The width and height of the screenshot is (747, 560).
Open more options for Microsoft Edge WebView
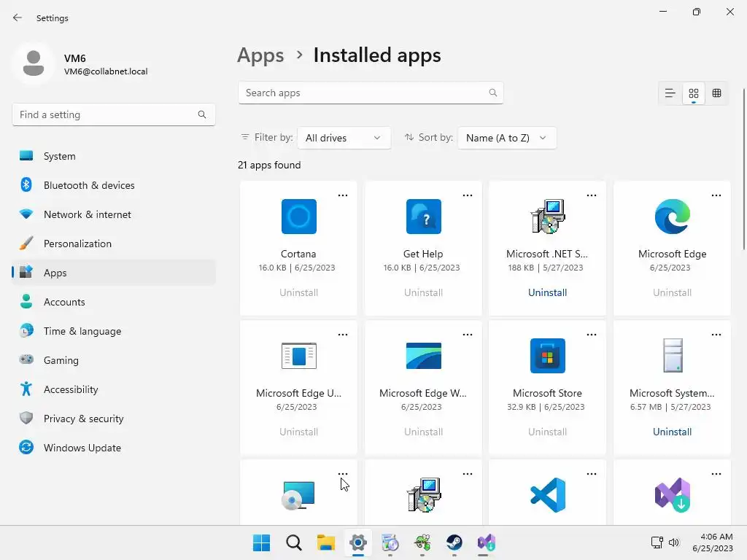[468, 335]
